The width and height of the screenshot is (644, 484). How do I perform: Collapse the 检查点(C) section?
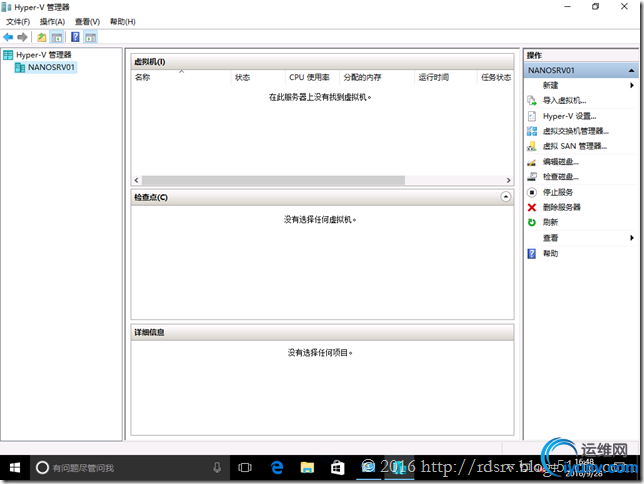(x=506, y=197)
